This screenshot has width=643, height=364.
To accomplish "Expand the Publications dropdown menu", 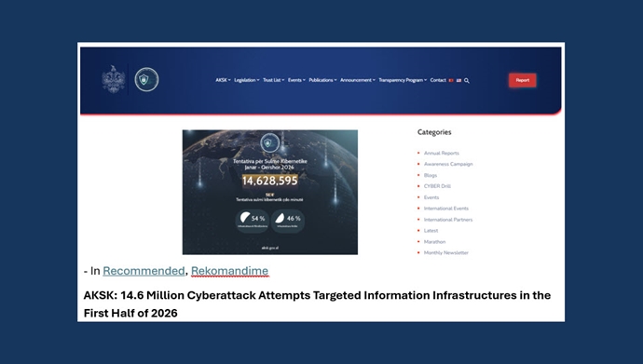I will pyautogui.click(x=322, y=80).
